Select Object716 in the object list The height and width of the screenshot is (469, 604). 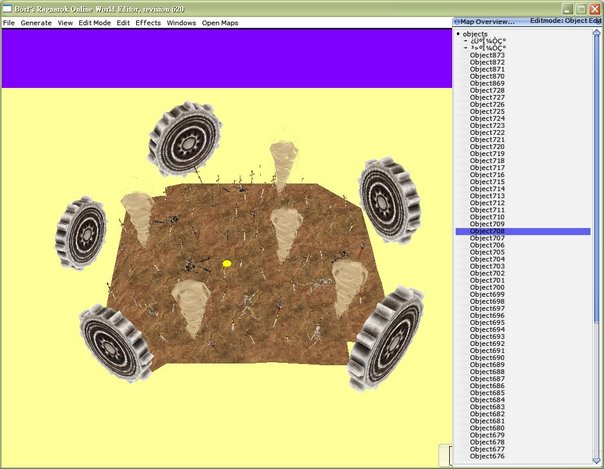click(487, 174)
